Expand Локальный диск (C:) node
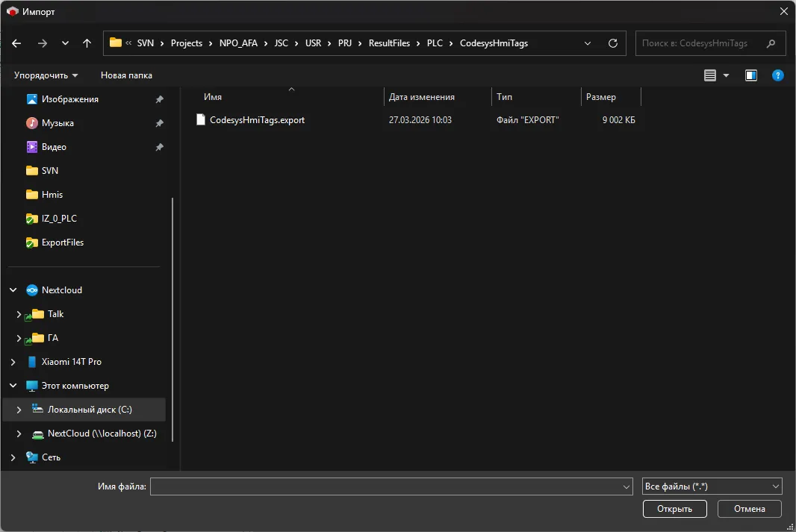Screen dimensions: 796x532 19,410
